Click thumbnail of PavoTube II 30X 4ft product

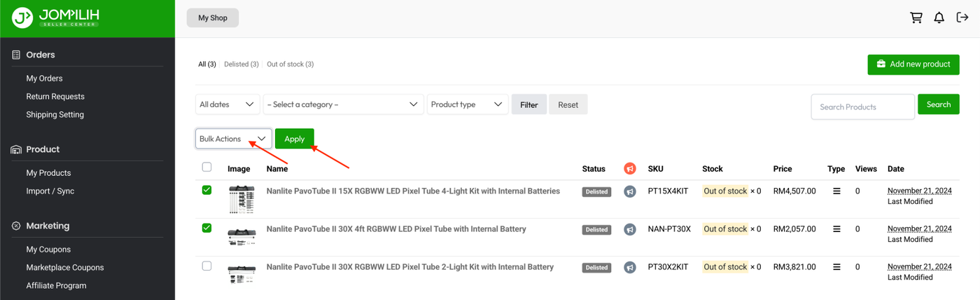(x=241, y=236)
